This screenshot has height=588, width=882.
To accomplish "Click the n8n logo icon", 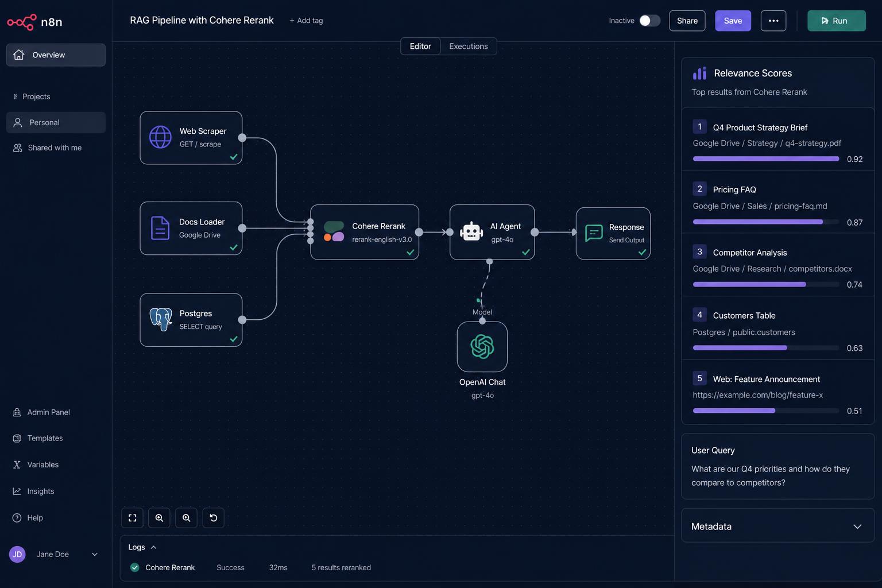I will point(22,22).
